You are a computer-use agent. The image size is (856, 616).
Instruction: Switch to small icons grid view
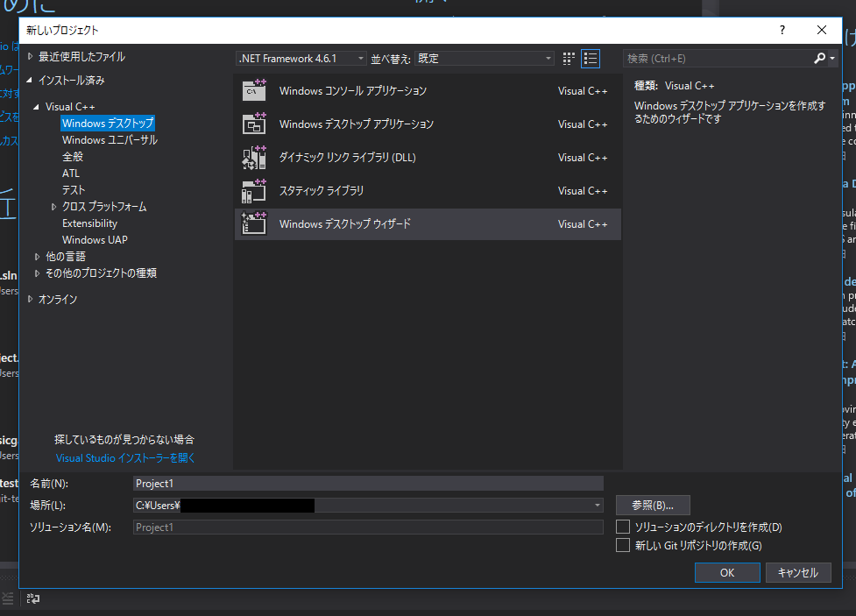569,59
